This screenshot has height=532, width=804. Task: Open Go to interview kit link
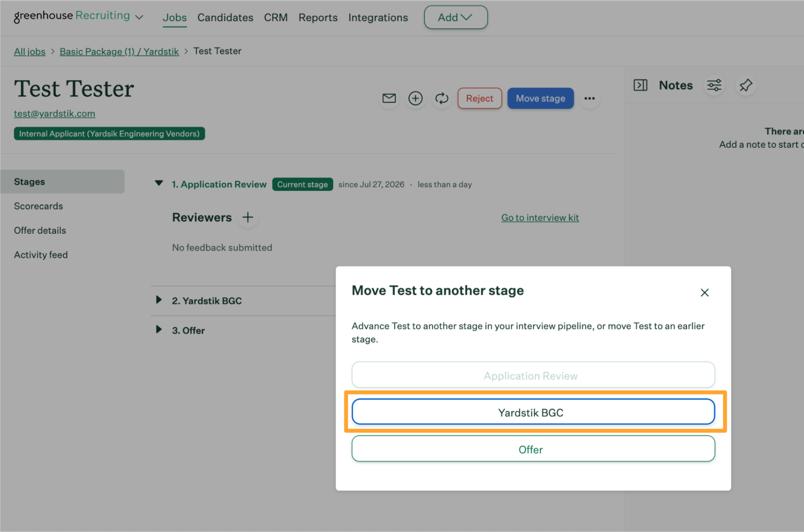pyautogui.click(x=540, y=218)
